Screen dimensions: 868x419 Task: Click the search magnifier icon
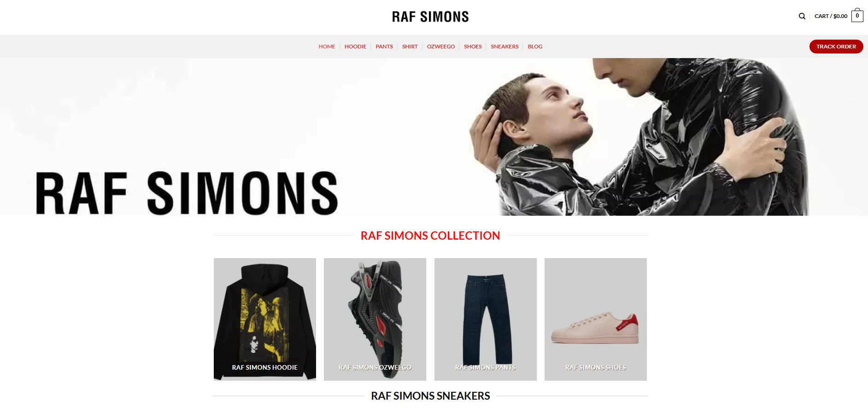coord(802,16)
